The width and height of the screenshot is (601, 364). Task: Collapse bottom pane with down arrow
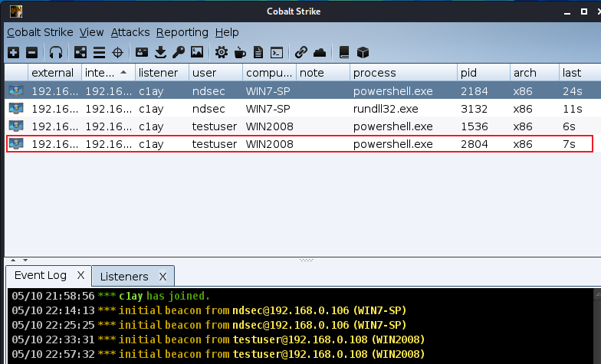[x=25, y=261]
